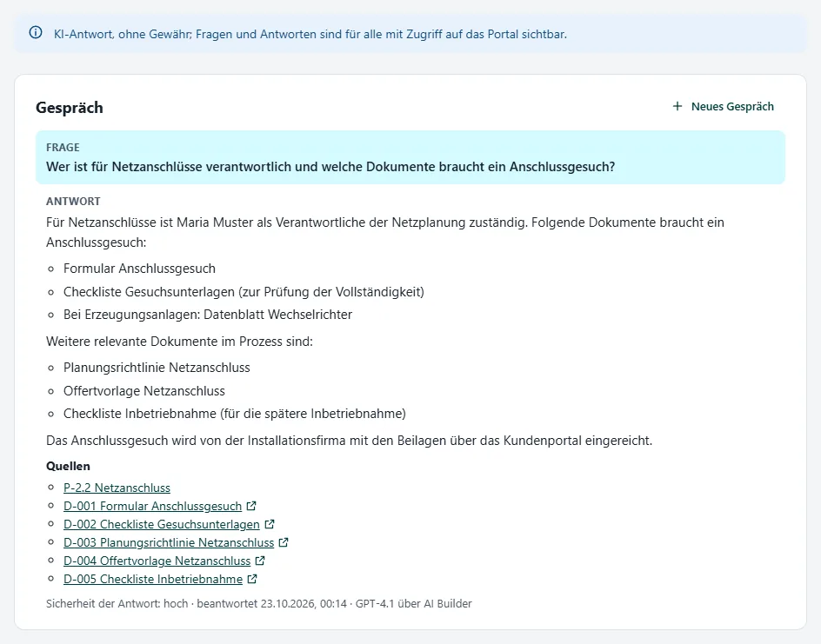This screenshot has width=821, height=644.
Task: Click external-link icon after D-001 Formular Anschlussgesuch
Action: [251, 506]
